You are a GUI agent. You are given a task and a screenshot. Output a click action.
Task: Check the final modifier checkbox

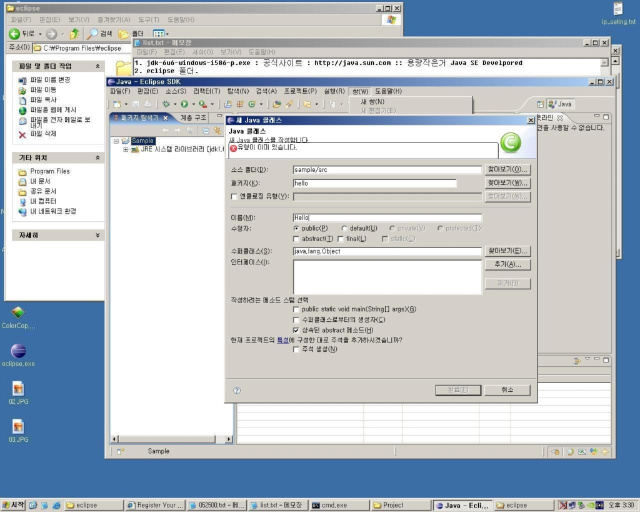(340, 238)
